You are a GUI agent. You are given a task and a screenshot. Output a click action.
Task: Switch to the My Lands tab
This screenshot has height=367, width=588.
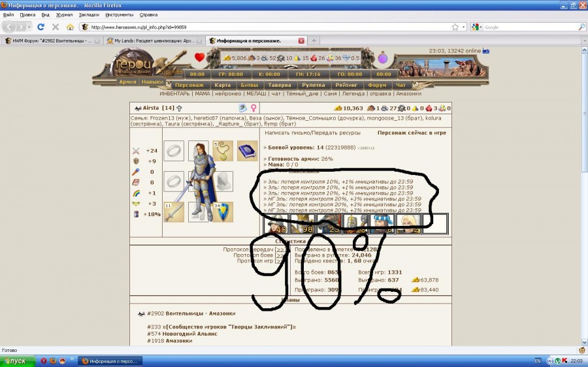point(154,40)
